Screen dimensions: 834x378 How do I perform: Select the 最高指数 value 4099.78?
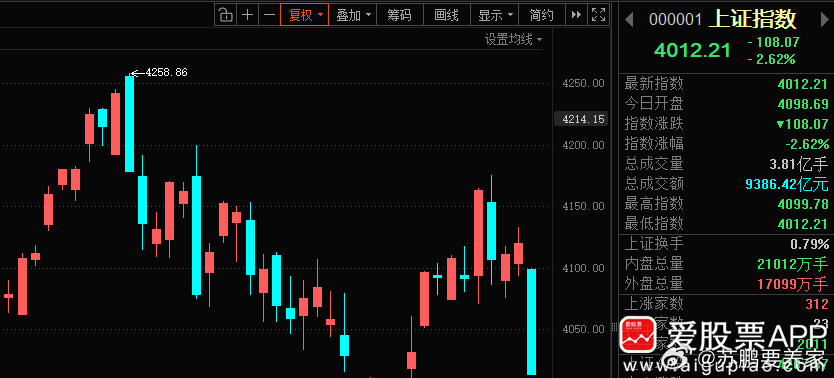803,204
